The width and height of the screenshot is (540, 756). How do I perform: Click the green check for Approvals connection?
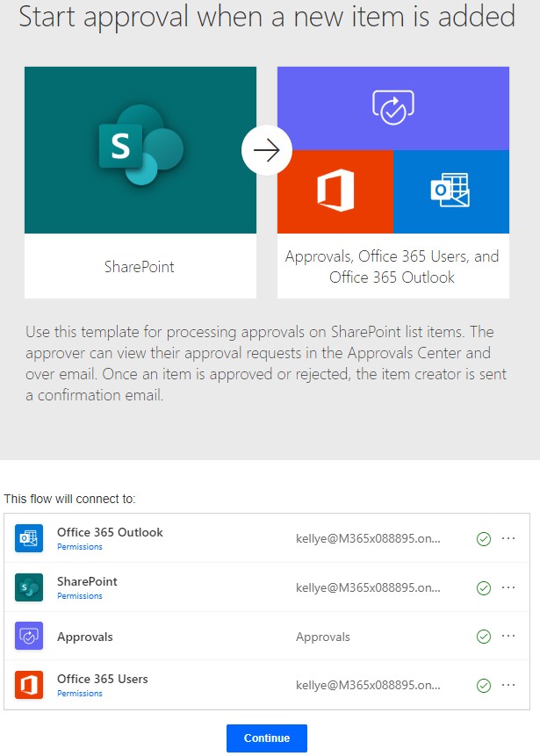coord(484,637)
